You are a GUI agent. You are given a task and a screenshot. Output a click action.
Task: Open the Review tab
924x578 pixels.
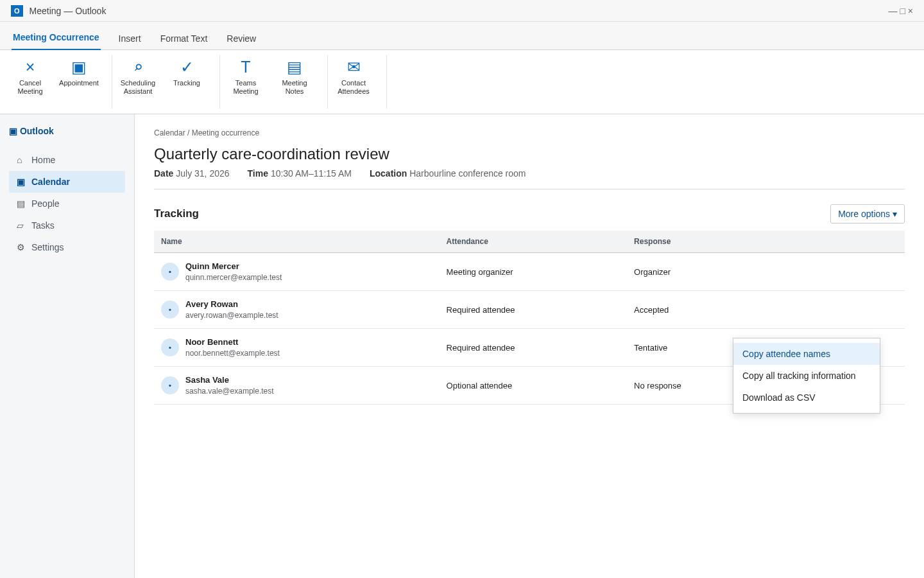point(241,39)
